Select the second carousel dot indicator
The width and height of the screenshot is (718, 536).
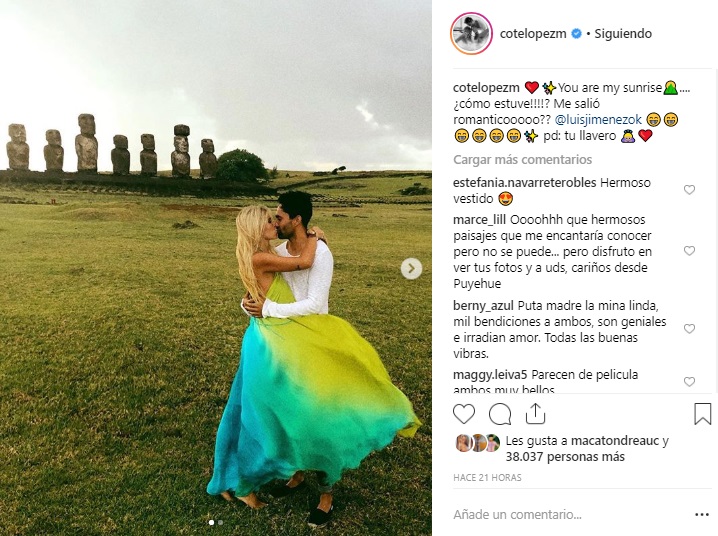(221, 522)
